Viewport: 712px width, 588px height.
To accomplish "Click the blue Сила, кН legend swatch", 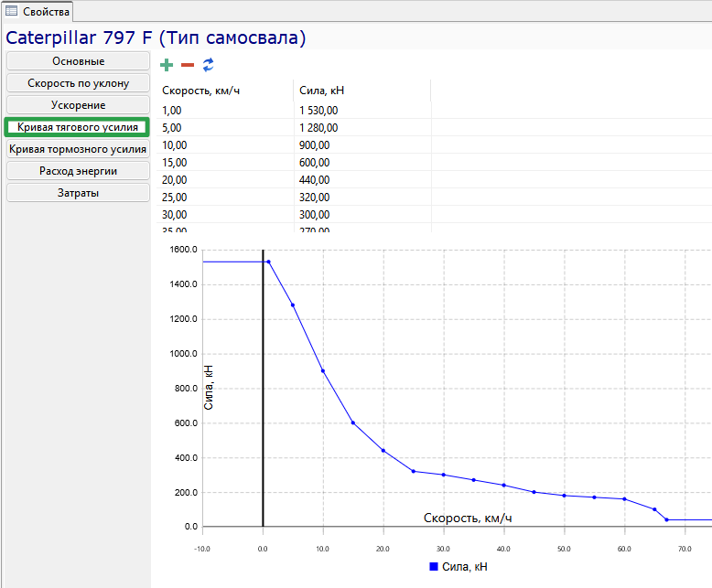I will tap(433, 567).
